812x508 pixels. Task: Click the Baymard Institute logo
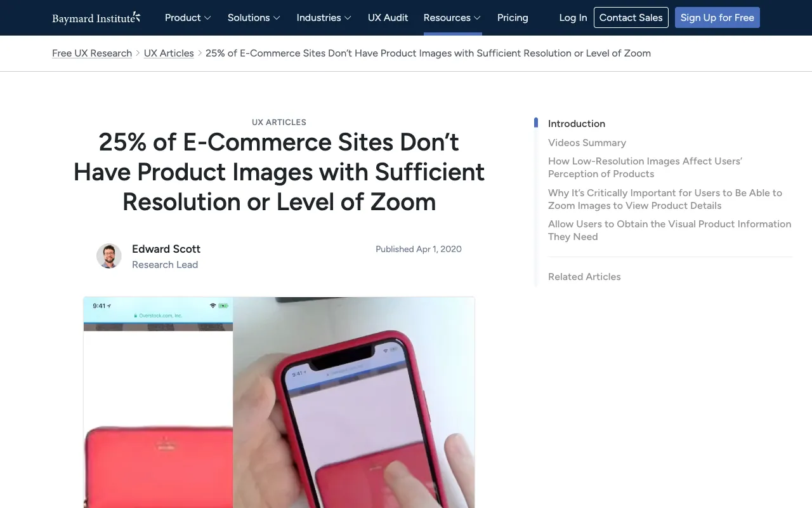tap(96, 18)
